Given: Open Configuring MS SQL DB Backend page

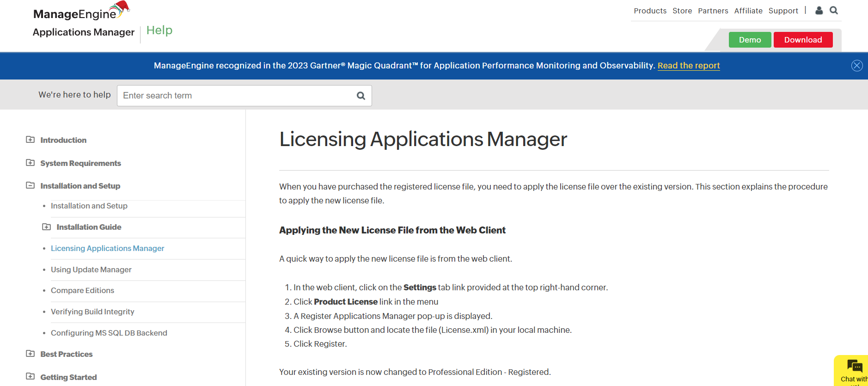Looking at the screenshot, I should coord(109,333).
